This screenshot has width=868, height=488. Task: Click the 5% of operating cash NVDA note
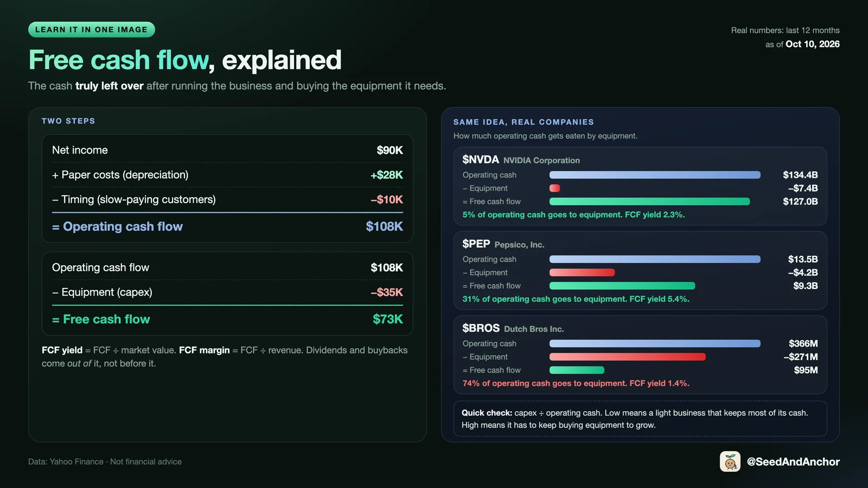(x=573, y=215)
